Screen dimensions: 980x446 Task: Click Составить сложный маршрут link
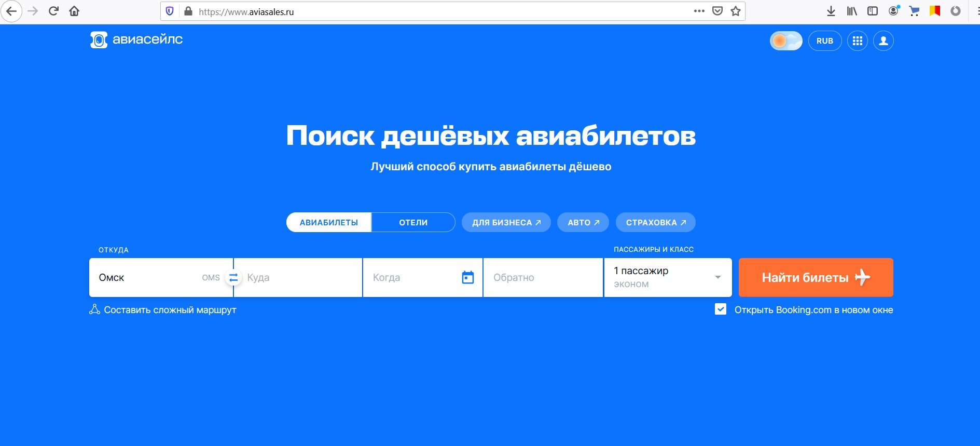click(x=163, y=310)
